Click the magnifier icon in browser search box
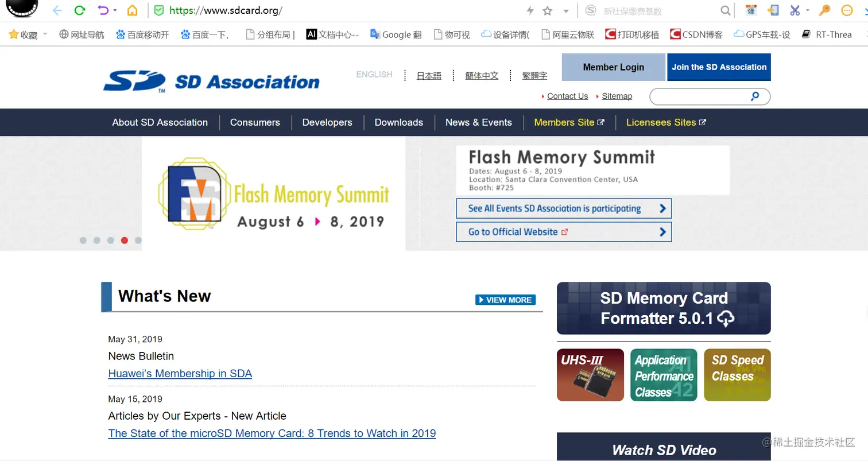 [726, 10]
